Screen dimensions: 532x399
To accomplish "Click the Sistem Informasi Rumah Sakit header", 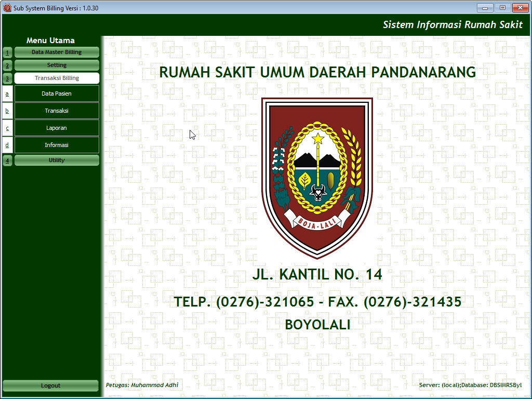I will pyautogui.click(x=453, y=24).
